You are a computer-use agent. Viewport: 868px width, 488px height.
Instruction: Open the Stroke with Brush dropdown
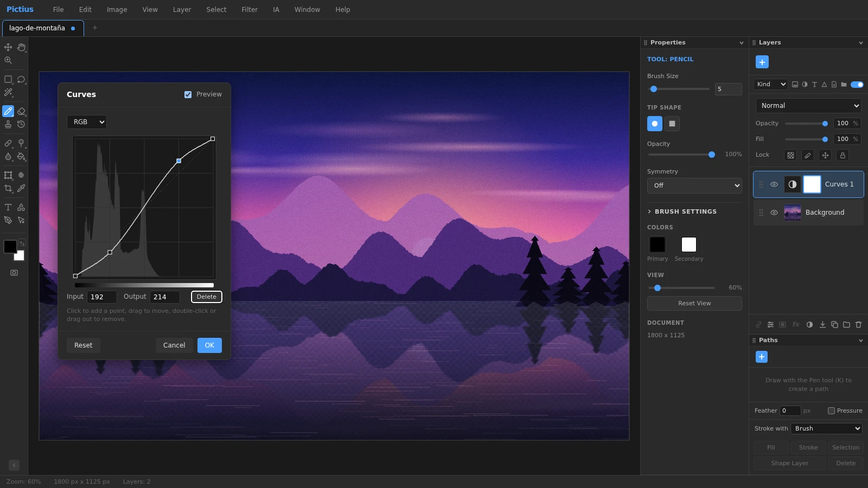(x=826, y=428)
